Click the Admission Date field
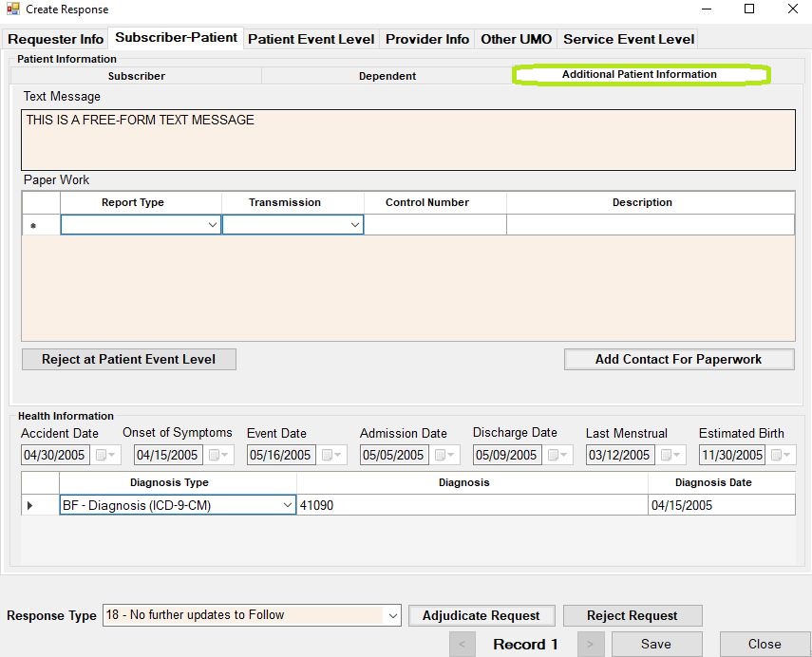This screenshot has width=812, height=657. (x=393, y=455)
